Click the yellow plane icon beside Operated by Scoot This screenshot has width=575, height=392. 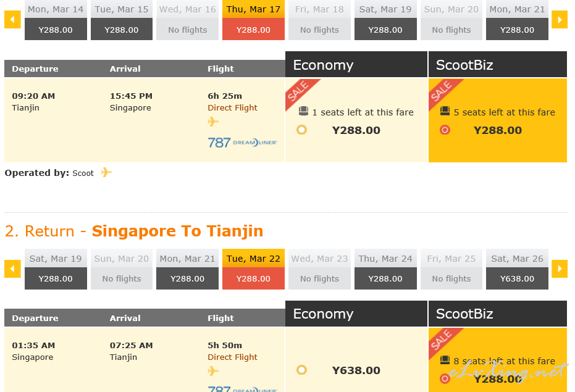click(x=106, y=172)
